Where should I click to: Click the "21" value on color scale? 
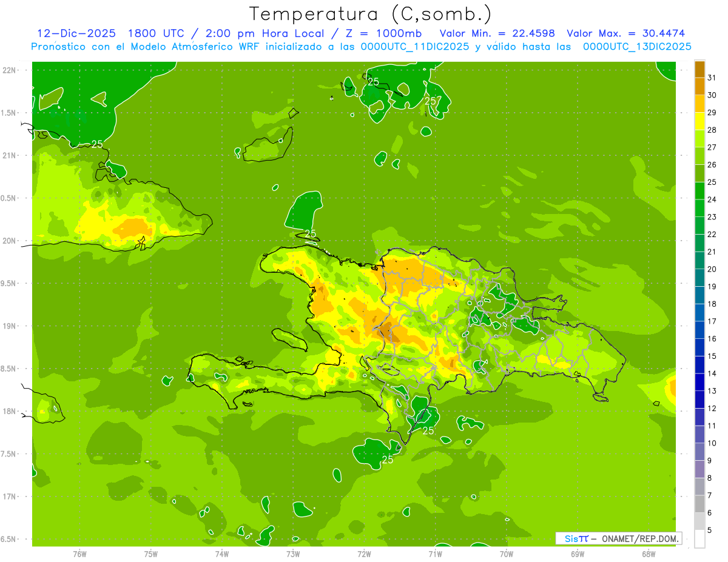click(712, 252)
